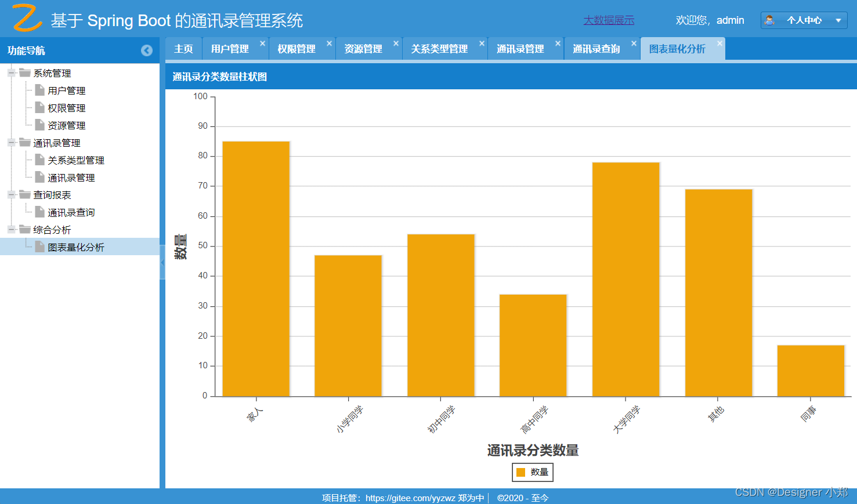Click the file icon beside 资源管理

pos(39,125)
